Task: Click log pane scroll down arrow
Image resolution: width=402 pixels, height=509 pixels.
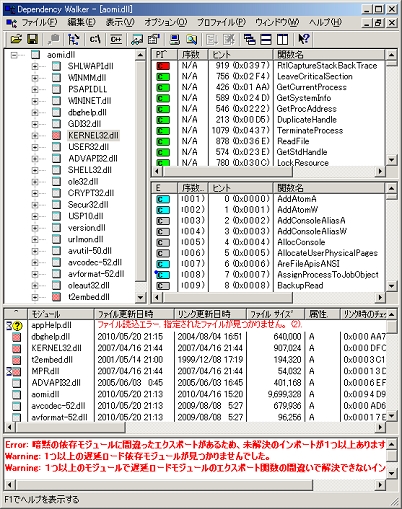Action: point(392,473)
